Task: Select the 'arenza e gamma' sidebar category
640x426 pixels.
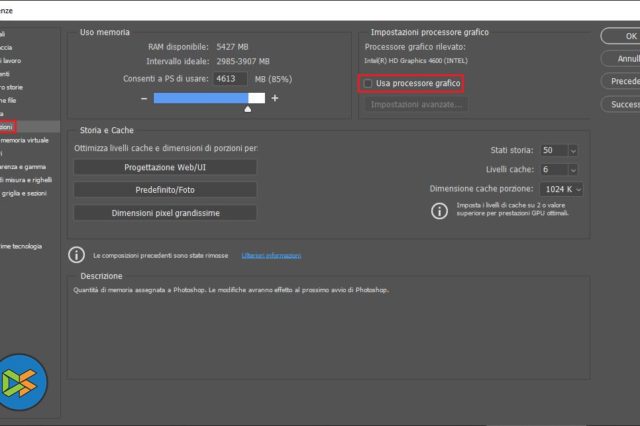Action: (x=23, y=167)
